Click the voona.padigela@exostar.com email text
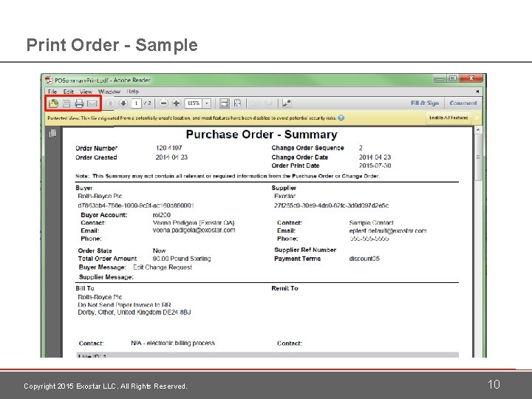 194,231
